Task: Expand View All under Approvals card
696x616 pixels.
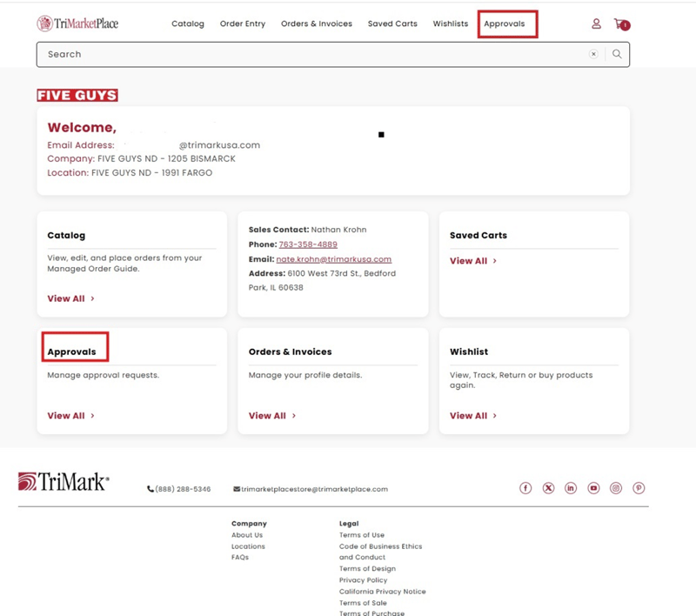Action: [70, 416]
